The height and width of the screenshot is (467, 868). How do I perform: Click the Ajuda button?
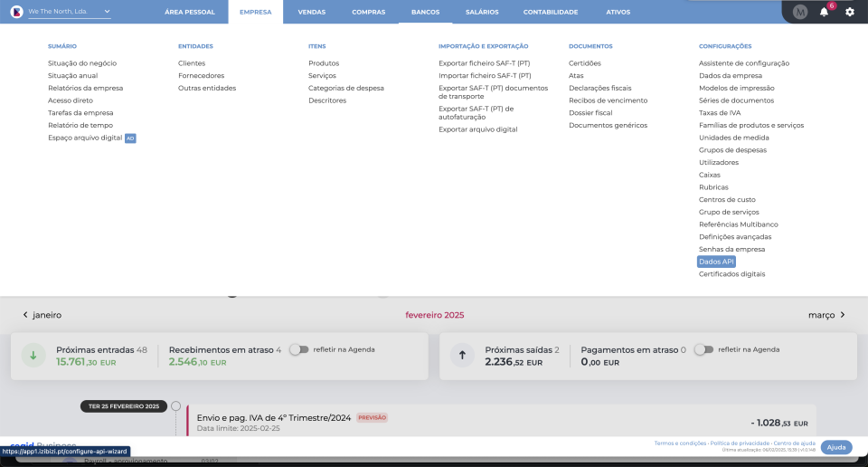coord(836,447)
